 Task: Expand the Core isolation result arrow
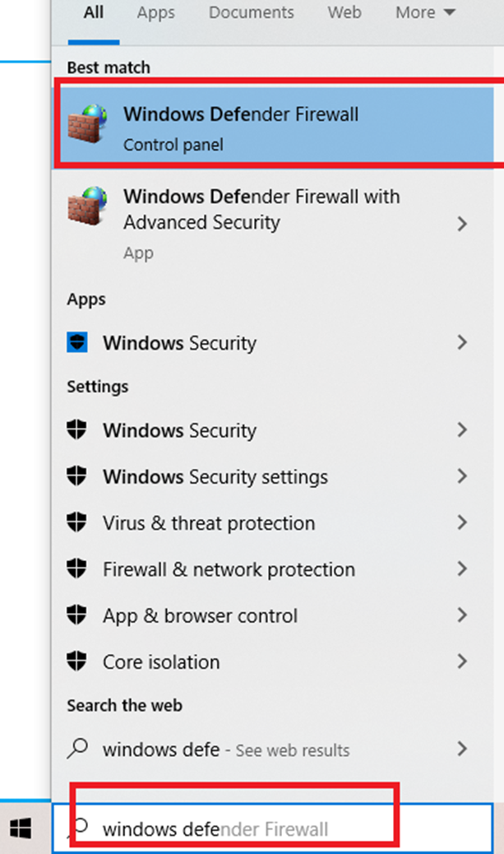tap(462, 661)
